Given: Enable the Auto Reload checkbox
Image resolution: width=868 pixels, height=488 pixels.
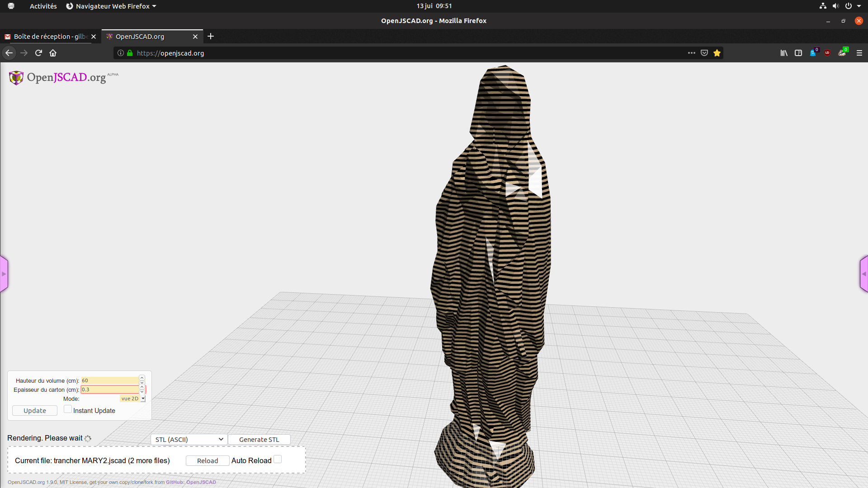Looking at the screenshot, I should (277, 459).
